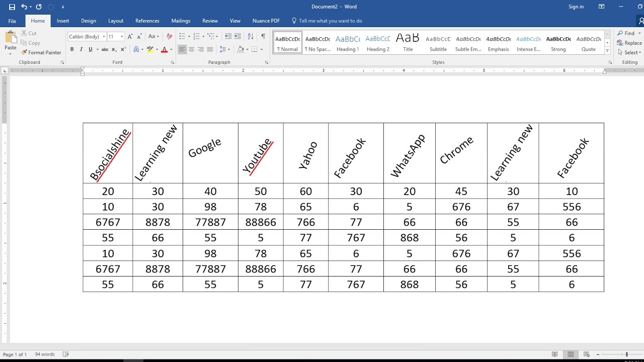
Task: Switch to the Insert tab
Action: point(63,21)
